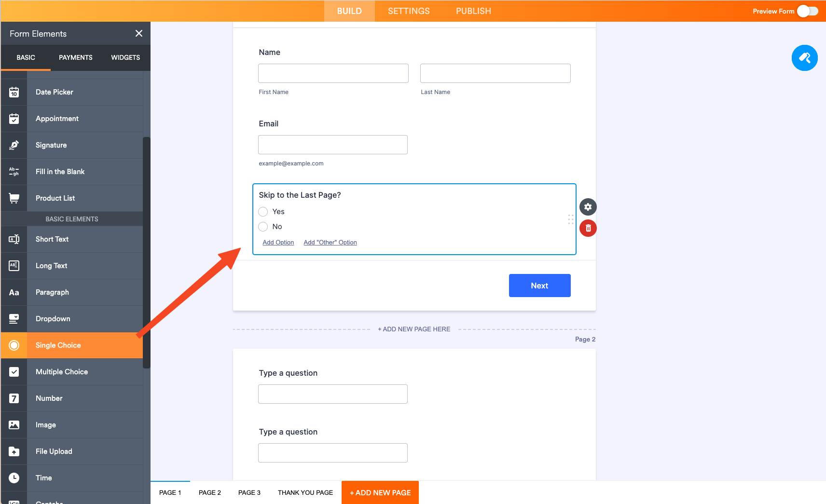Click the Dropdown element icon

pos(14,319)
